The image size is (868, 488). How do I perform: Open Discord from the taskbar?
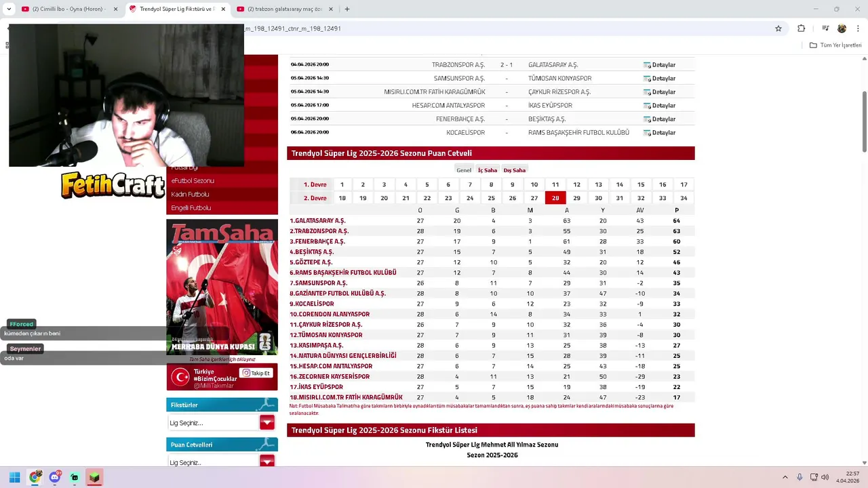point(54,477)
